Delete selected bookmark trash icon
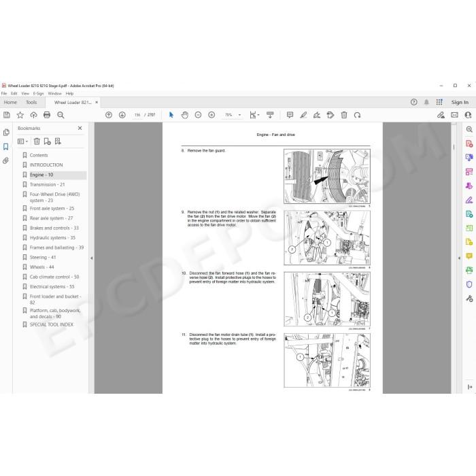476x476 pixels. (x=37, y=141)
